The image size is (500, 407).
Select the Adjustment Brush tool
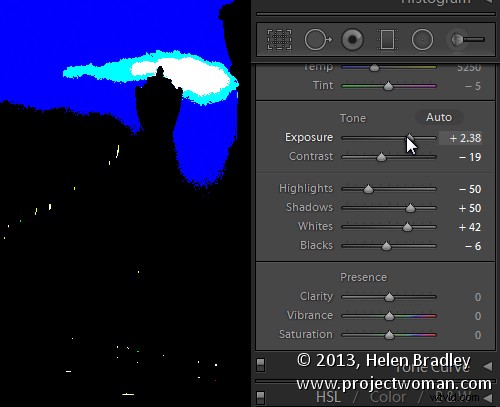(x=467, y=40)
